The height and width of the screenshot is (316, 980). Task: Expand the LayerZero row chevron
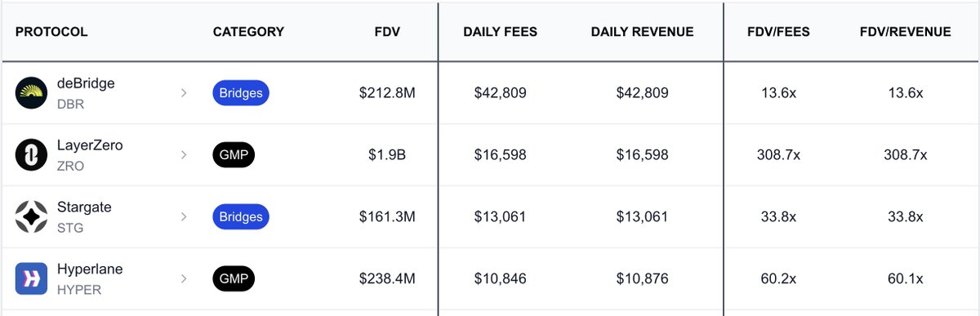(x=184, y=155)
